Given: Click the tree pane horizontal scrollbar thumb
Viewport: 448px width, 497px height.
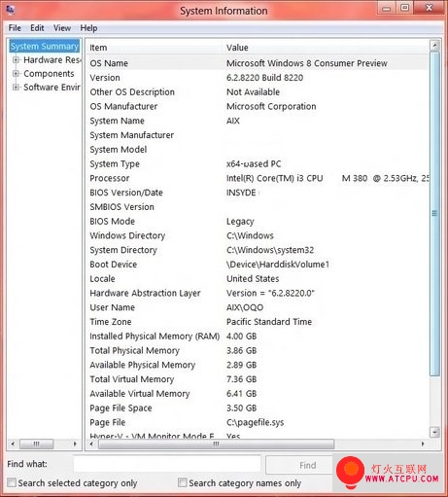Looking at the screenshot, I should coord(37,444).
